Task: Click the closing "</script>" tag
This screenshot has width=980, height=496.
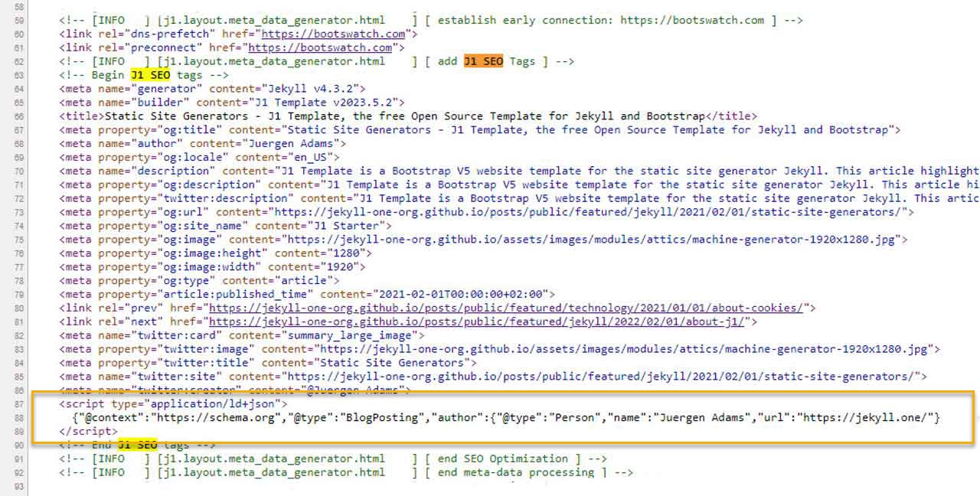Action: coord(88,431)
